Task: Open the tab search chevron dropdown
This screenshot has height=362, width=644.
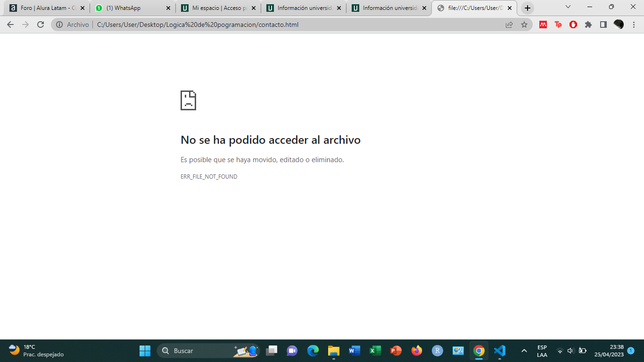Action: click(568, 7)
